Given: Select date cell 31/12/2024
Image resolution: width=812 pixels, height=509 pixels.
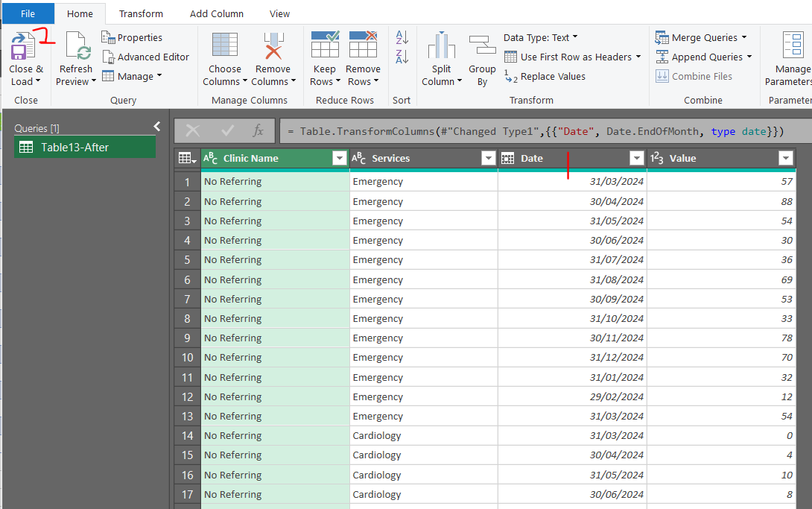Looking at the screenshot, I should (572, 357).
